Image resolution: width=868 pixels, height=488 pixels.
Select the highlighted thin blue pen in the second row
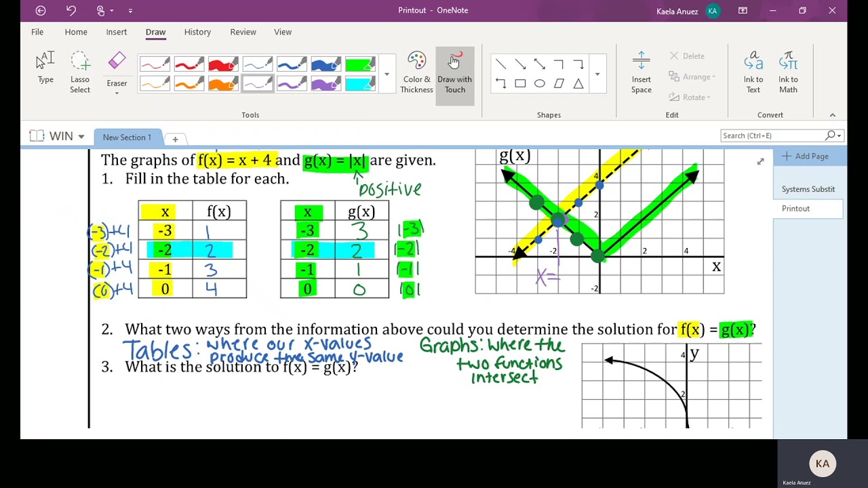click(x=258, y=83)
